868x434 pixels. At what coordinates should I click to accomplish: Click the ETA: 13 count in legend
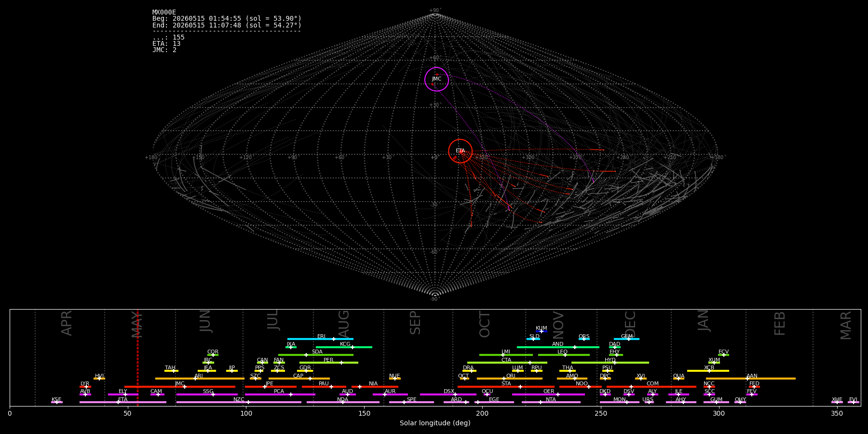click(166, 44)
